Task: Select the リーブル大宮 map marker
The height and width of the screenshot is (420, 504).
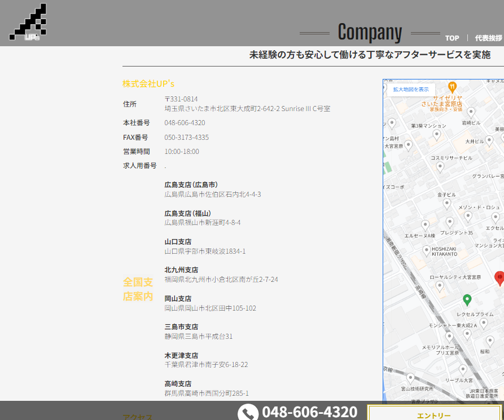Action: pos(463,370)
